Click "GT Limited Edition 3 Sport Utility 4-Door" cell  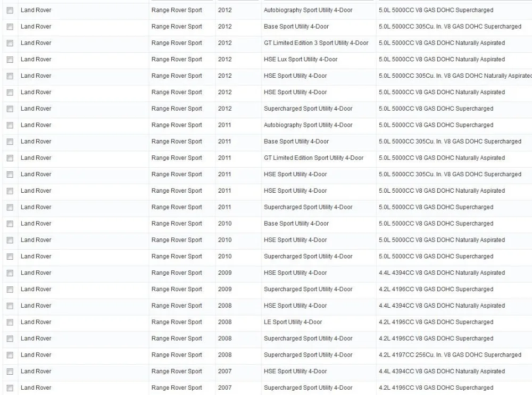click(316, 43)
